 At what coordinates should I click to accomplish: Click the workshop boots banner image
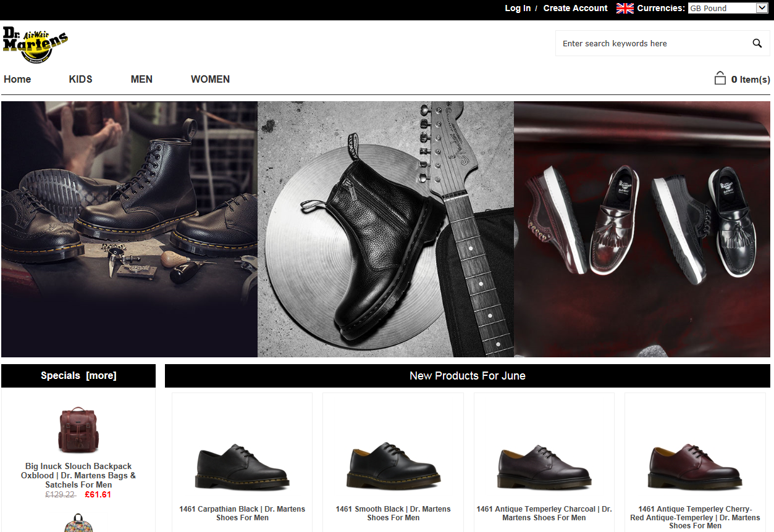(129, 229)
